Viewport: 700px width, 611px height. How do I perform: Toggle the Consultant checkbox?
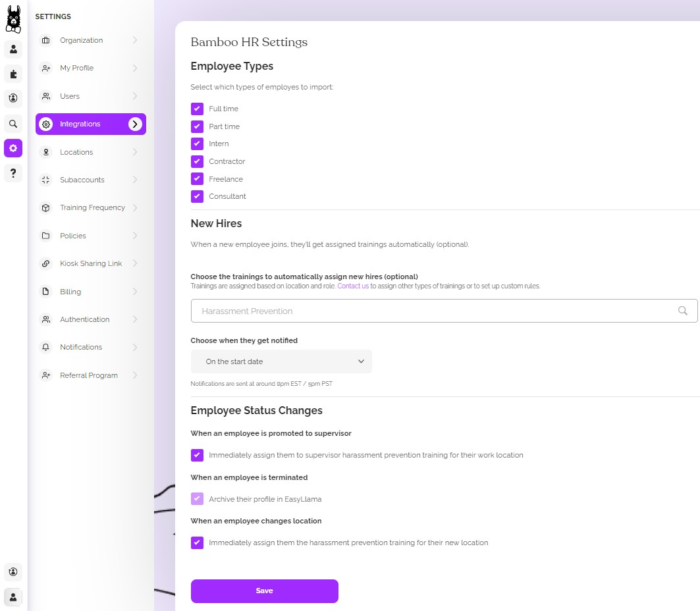click(197, 196)
